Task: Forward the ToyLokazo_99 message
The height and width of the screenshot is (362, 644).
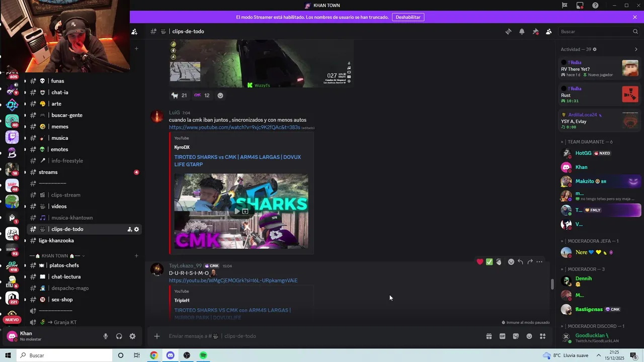Action: click(530, 261)
